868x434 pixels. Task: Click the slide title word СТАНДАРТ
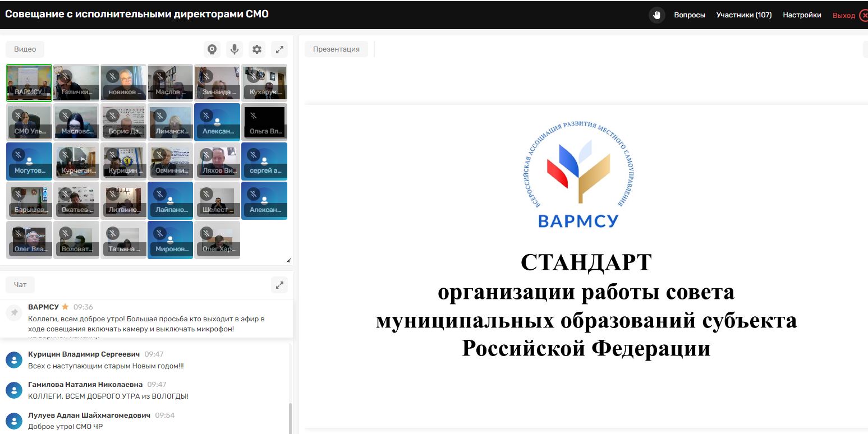(586, 262)
